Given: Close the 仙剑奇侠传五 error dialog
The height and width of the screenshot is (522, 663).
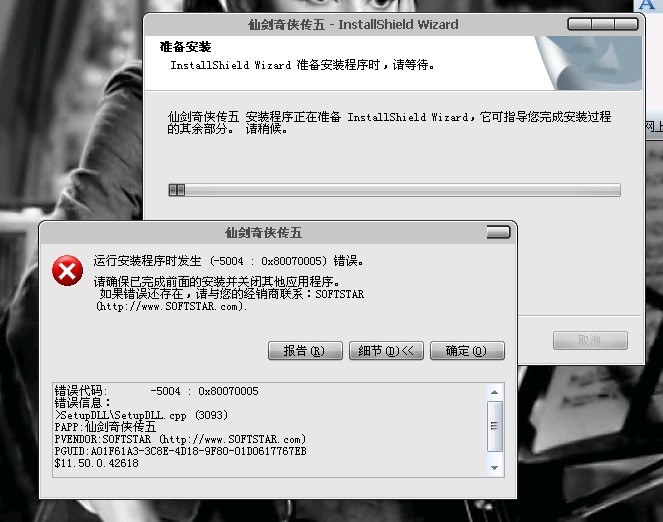Looking at the screenshot, I should click(499, 232).
